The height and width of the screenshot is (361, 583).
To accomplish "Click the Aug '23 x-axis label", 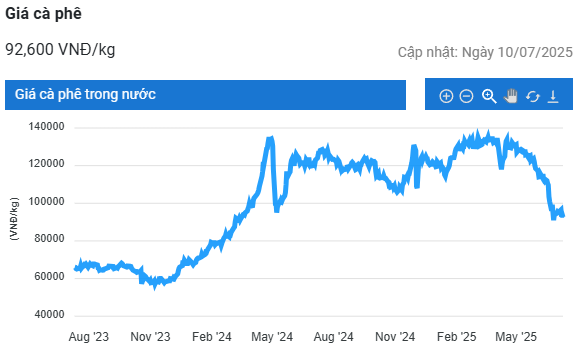I will [88, 336].
